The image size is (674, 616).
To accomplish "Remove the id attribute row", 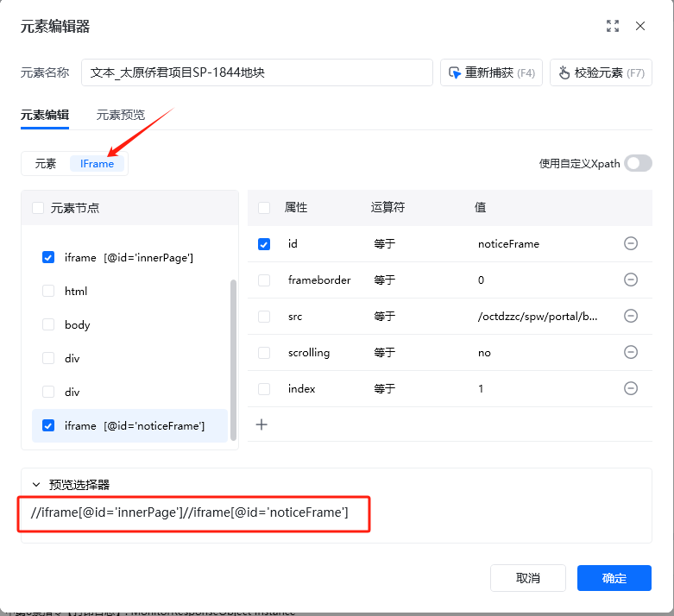I will (631, 243).
